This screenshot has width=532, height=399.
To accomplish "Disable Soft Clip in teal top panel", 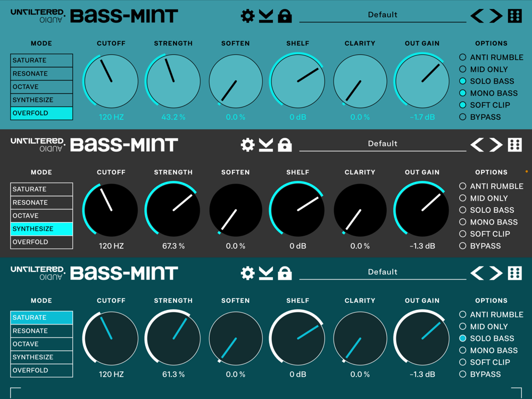I will (x=462, y=104).
